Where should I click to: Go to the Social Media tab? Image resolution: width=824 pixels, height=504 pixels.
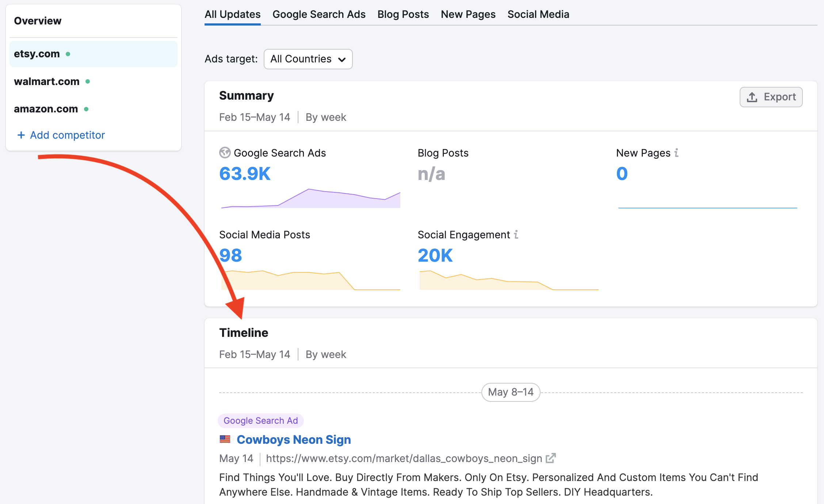tap(538, 14)
